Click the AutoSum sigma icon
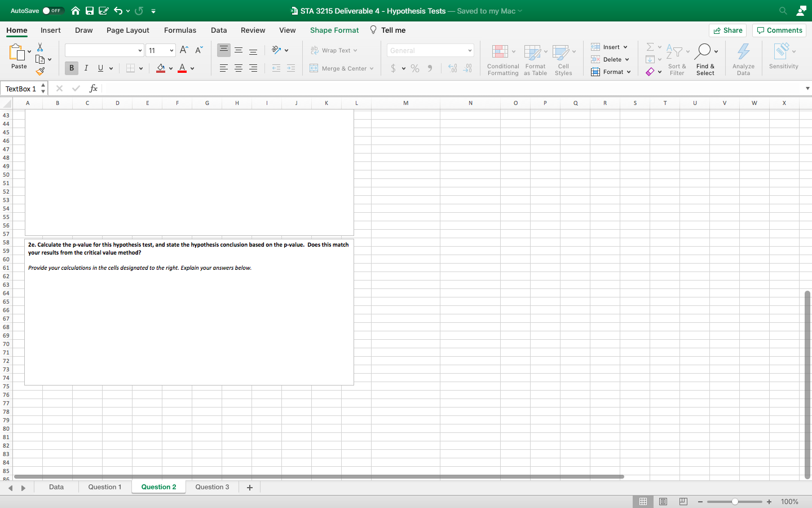Screen dimensions: 812x508 pyautogui.click(x=650, y=47)
